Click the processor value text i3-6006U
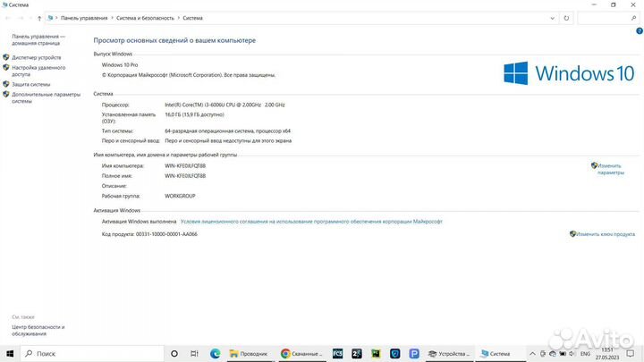The image size is (644, 362). [x=225, y=105]
